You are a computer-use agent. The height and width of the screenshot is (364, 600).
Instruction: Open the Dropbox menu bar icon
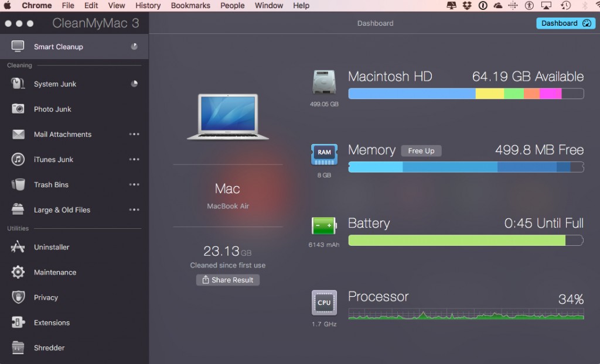(467, 5)
